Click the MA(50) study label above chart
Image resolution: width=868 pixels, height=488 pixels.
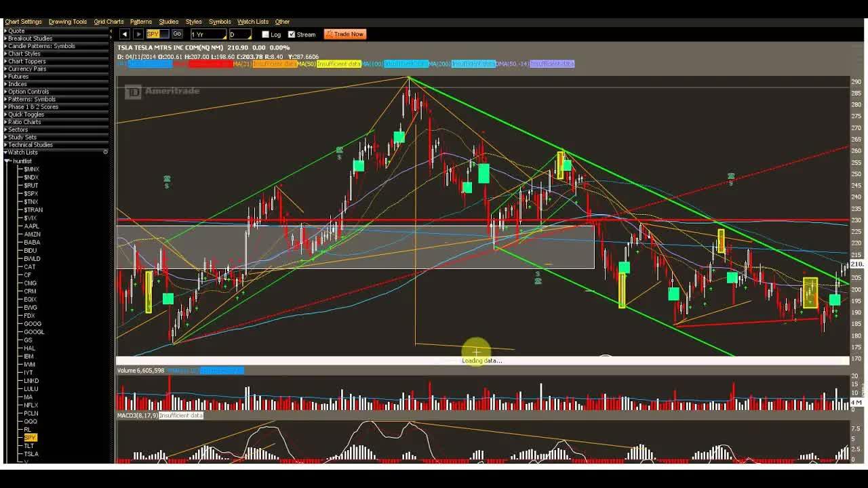[x=307, y=64]
